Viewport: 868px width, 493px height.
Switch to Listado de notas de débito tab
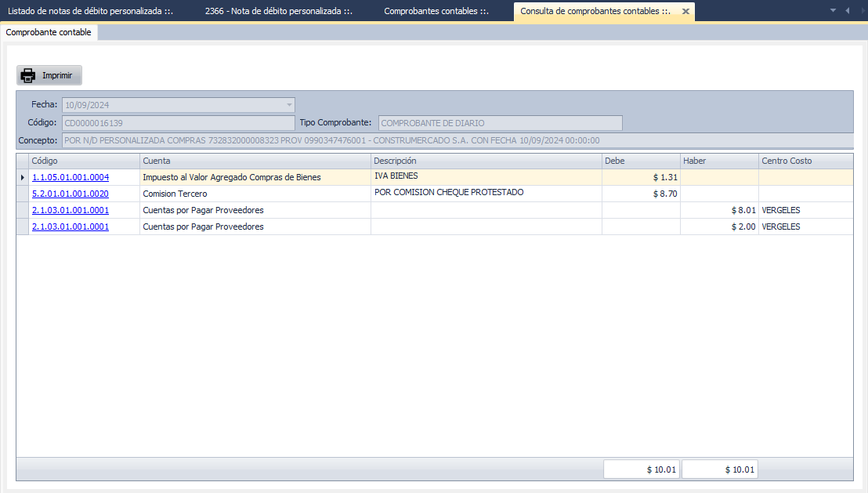[90, 12]
